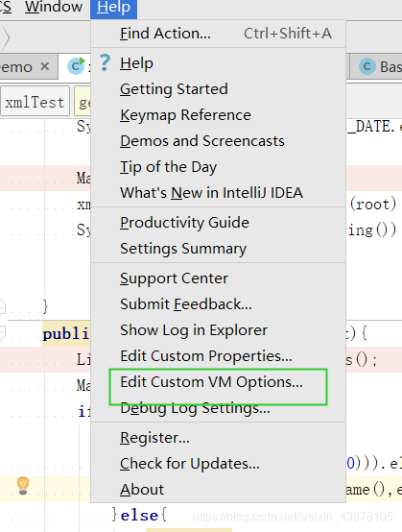
Task: Click the xmlTest breadcrumb
Action: [x=35, y=102]
